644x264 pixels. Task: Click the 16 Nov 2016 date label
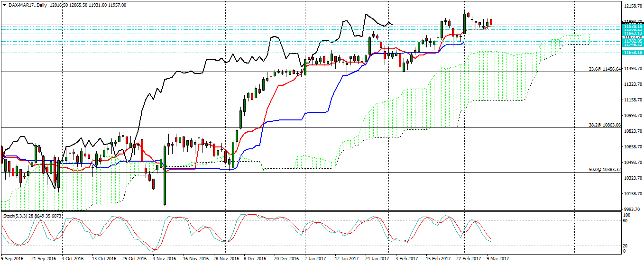pyautogui.click(x=196, y=259)
